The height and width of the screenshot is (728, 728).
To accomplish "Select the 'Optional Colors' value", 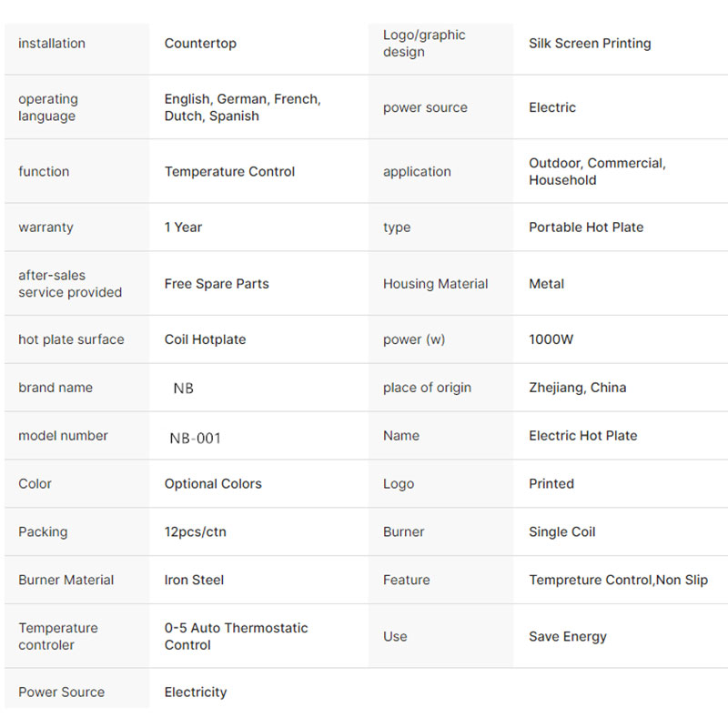I will click(x=213, y=484).
